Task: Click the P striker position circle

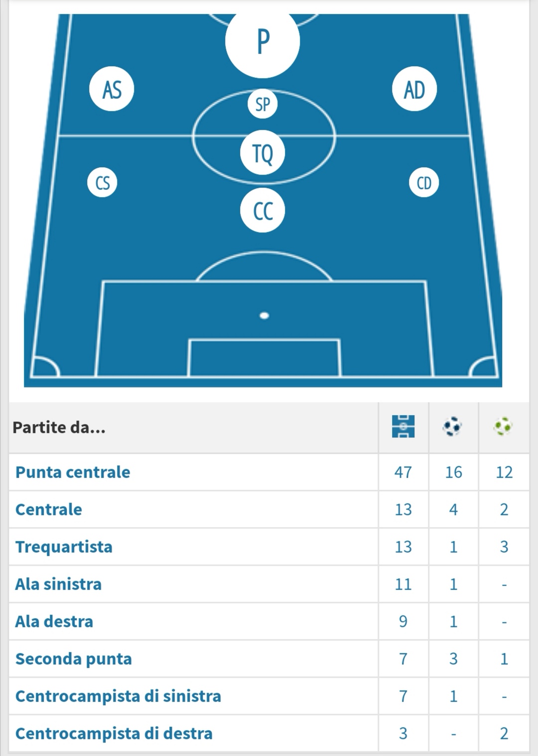Action: 263,42
